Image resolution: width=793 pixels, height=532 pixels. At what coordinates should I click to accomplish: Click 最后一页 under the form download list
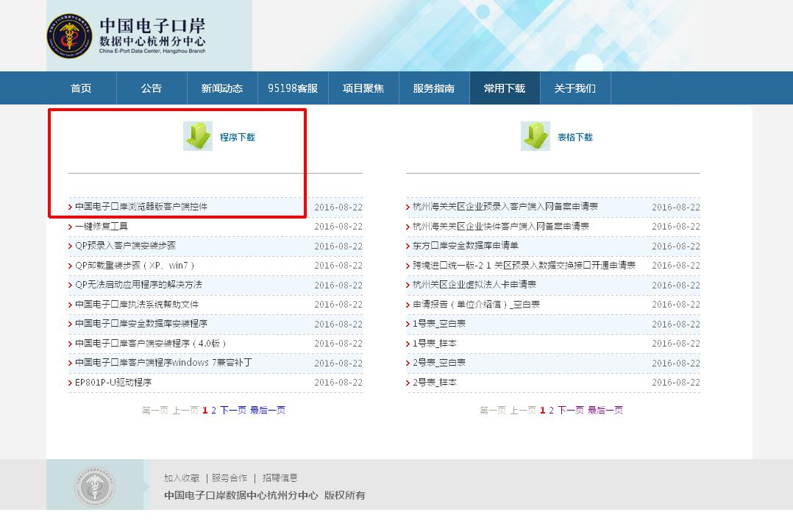(x=605, y=411)
